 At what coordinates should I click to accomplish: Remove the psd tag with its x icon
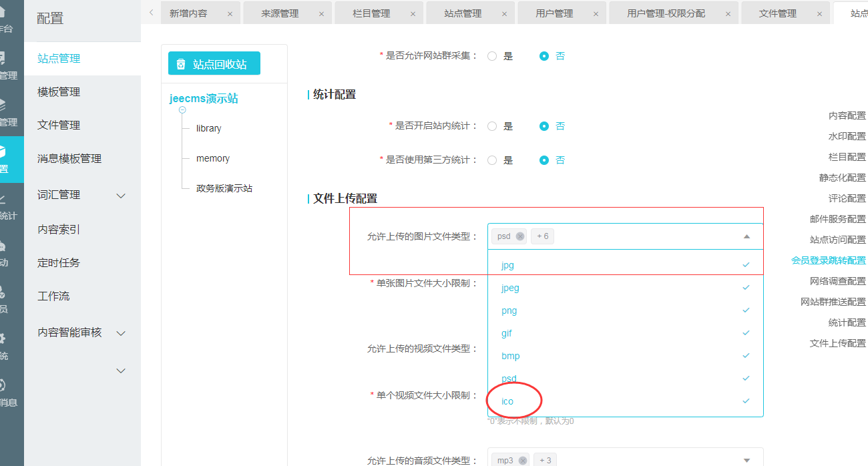(520, 236)
